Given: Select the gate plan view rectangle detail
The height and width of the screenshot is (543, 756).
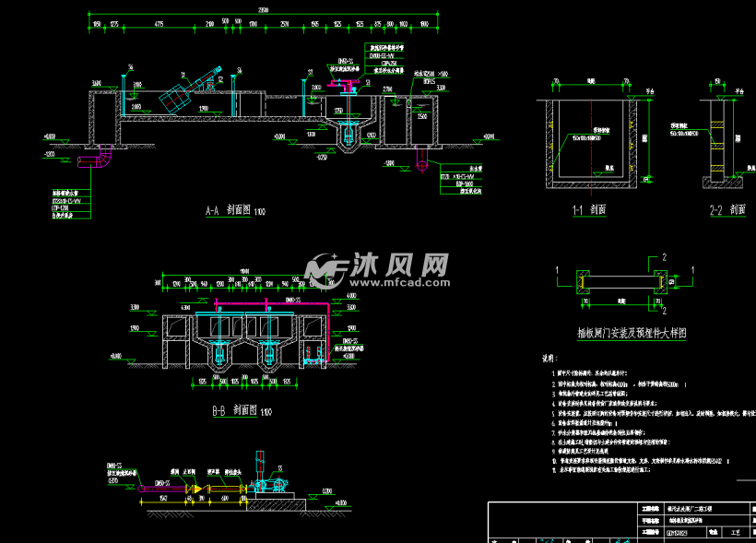Looking at the screenshot, I should tap(622, 282).
